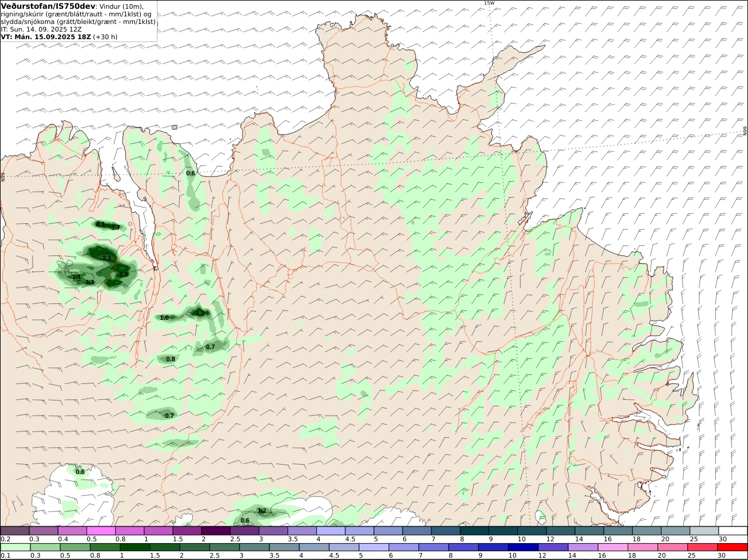Select the darkest purple swatch at 2 in upper legend
Viewport: 748px width, 560px height.
(216, 531)
